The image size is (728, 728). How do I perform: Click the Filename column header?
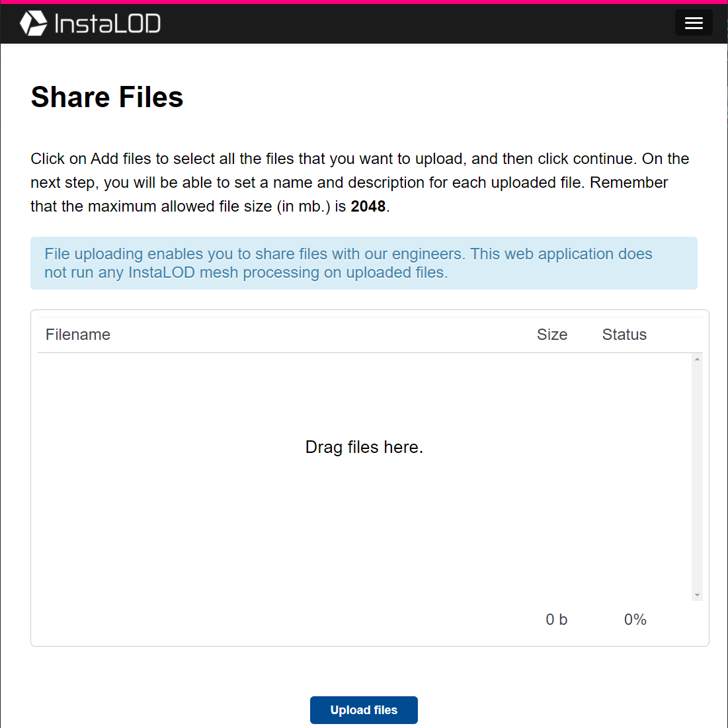click(78, 335)
